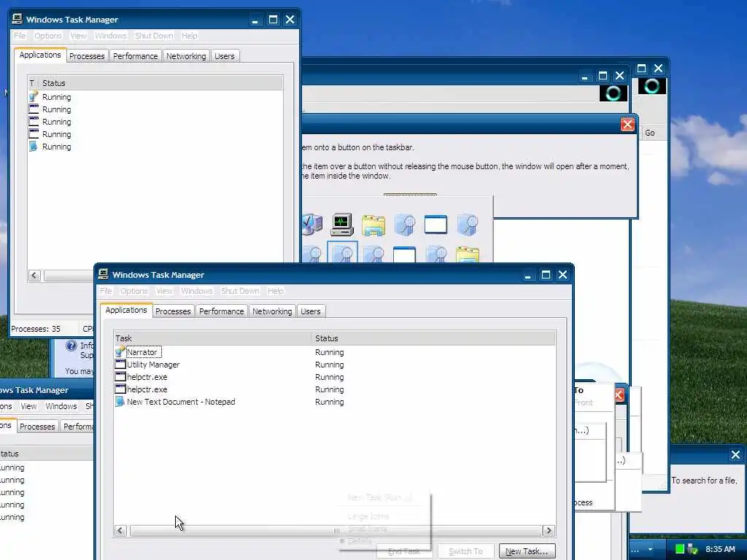Screen dimensions: 747x560
Task: Open File menu in front Task Manager
Action: tap(106, 291)
